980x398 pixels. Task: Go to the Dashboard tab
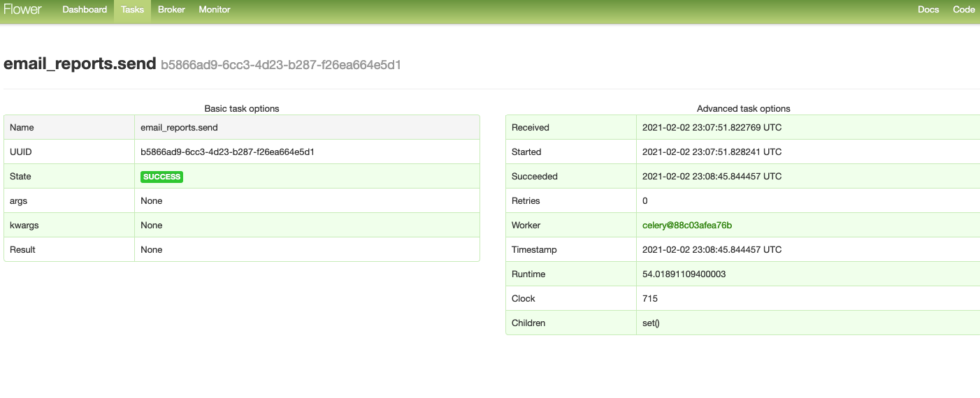(85, 10)
